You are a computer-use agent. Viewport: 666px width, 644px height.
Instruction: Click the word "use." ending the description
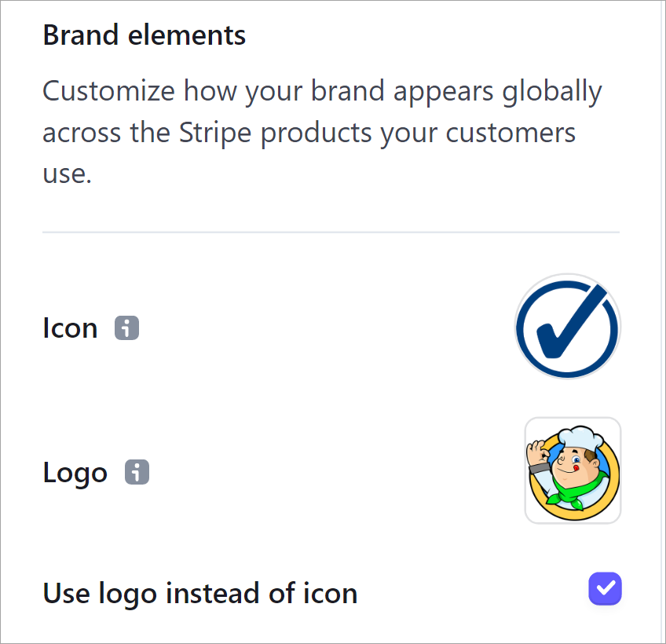point(67,174)
